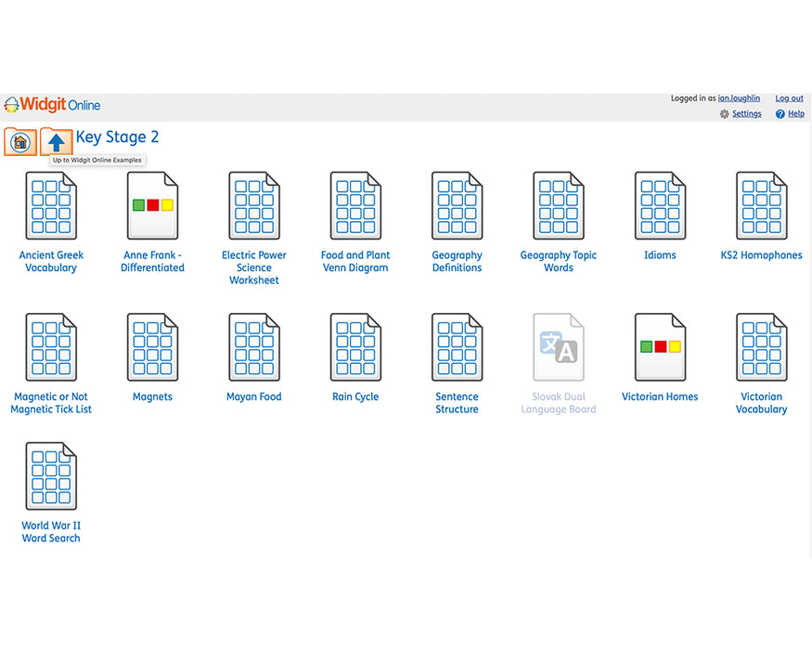This screenshot has width=812, height=650.
Task: Open the Electric Power Science Worksheet label
Action: point(254,267)
